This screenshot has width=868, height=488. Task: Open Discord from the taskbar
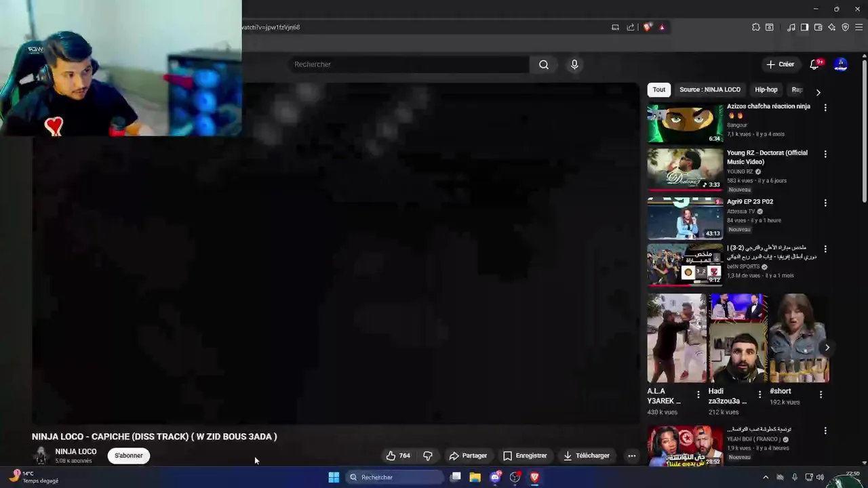[x=495, y=477]
